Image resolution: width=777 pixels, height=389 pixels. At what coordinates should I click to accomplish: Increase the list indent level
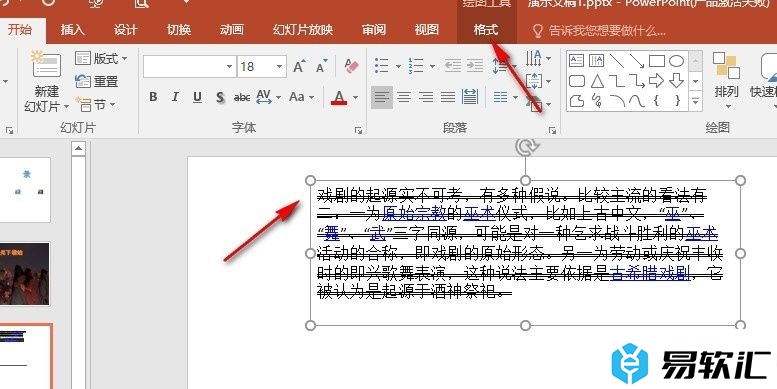475,65
